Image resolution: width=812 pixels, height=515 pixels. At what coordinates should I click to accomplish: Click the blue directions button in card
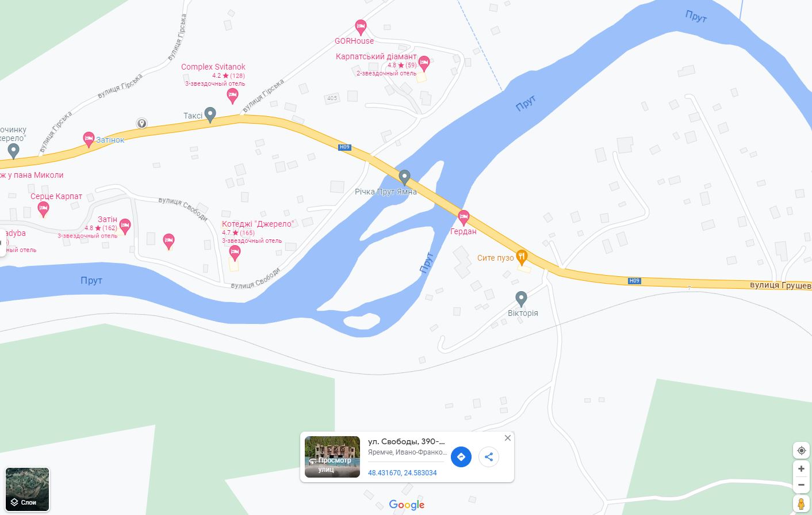pyautogui.click(x=461, y=457)
